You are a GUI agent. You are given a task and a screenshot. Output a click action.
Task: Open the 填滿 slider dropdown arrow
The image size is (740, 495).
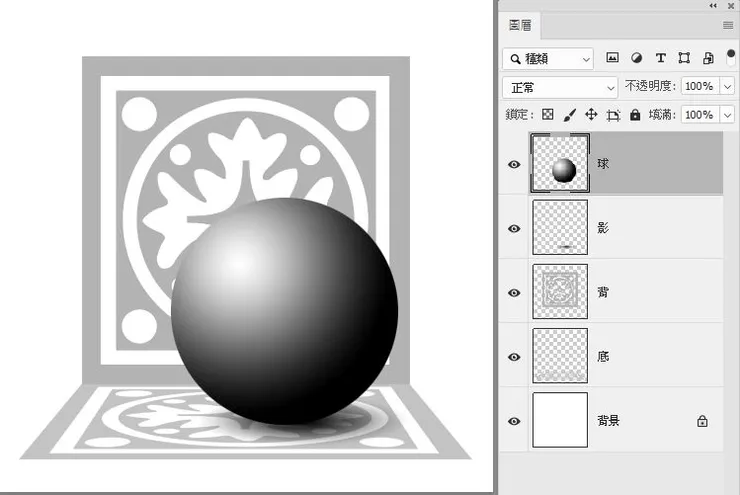[727, 115]
